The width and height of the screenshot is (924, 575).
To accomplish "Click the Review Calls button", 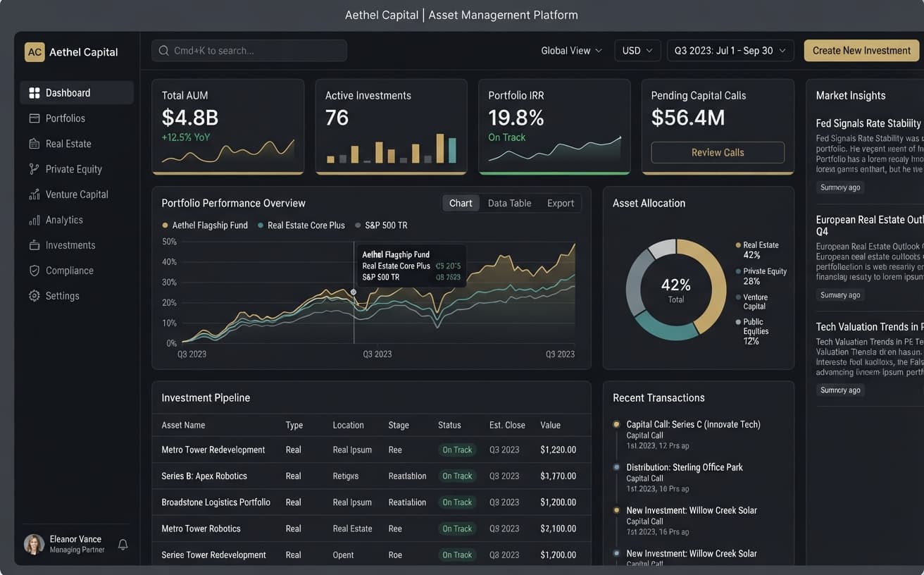I will point(718,152).
